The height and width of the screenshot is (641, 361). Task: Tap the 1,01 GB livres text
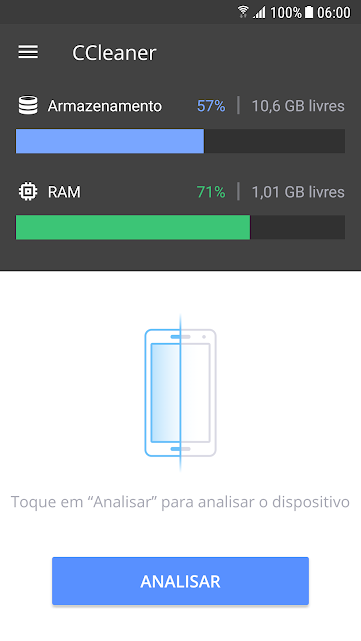(298, 192)
